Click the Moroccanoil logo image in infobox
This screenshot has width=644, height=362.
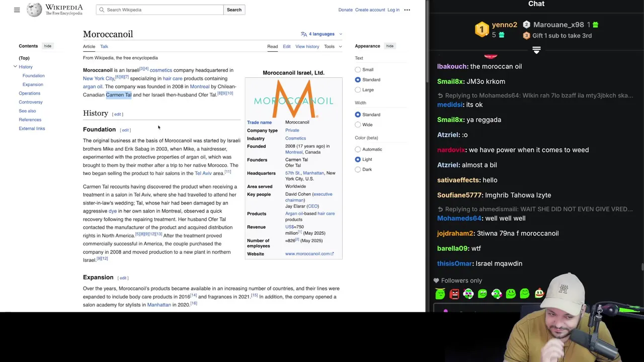point(293,99)
